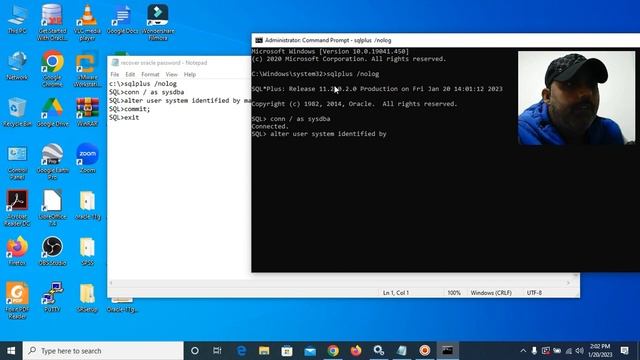The height and width of the screenshot is (360, 640).
Task: Click the 'alter user system identified by' prompt line
Action: pyautogui.click(x=319, y=134)
